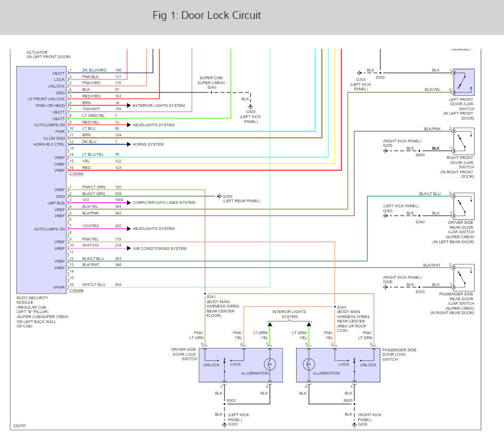The height and width of the screenshot is (445, 504).
Task: Click the left front door ajar switch symbol
Action: point(464,82)
